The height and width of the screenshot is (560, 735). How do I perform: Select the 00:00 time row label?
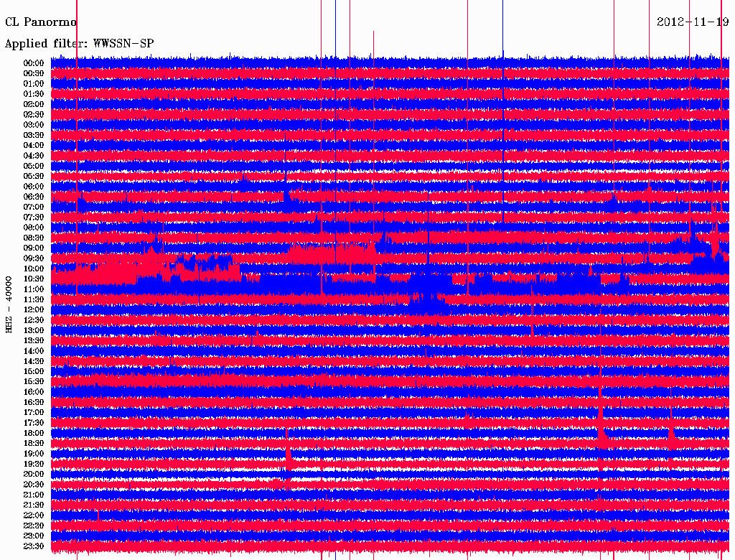34,63
